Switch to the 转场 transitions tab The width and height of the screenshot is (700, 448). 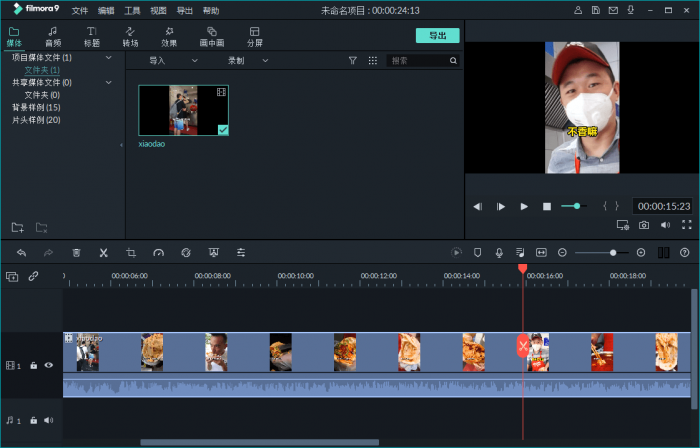[x=130, y=37]
